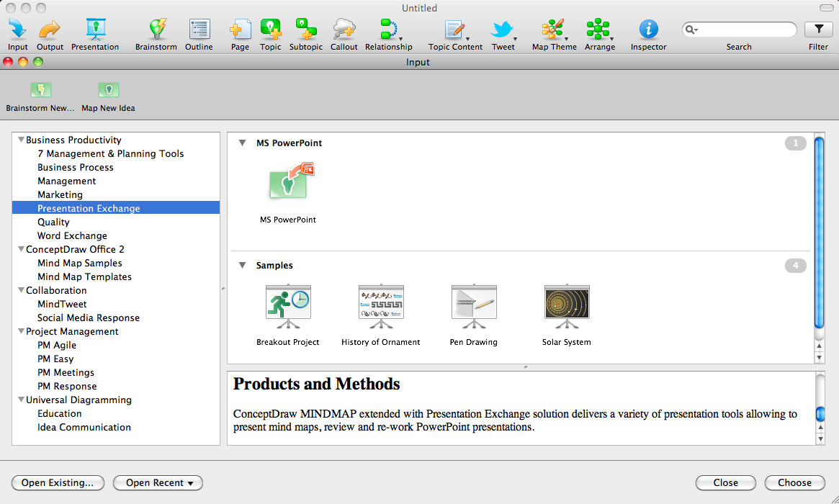Click the Map New Idea icon
839x504 pixels.
(x=107, y=90)
